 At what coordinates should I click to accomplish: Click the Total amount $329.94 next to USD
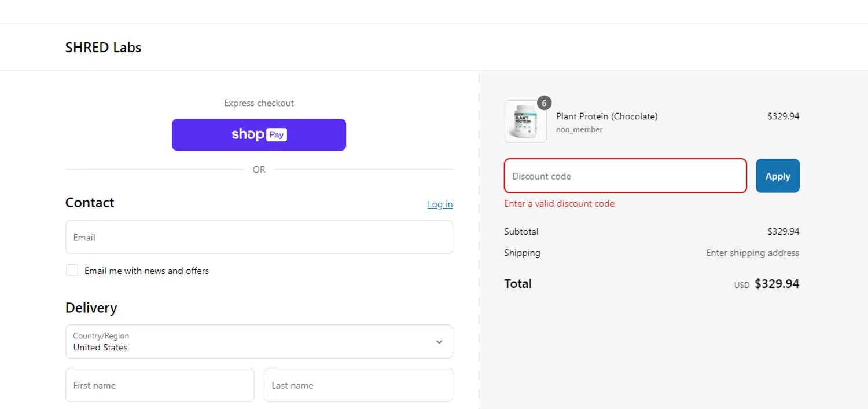point(777,284)
